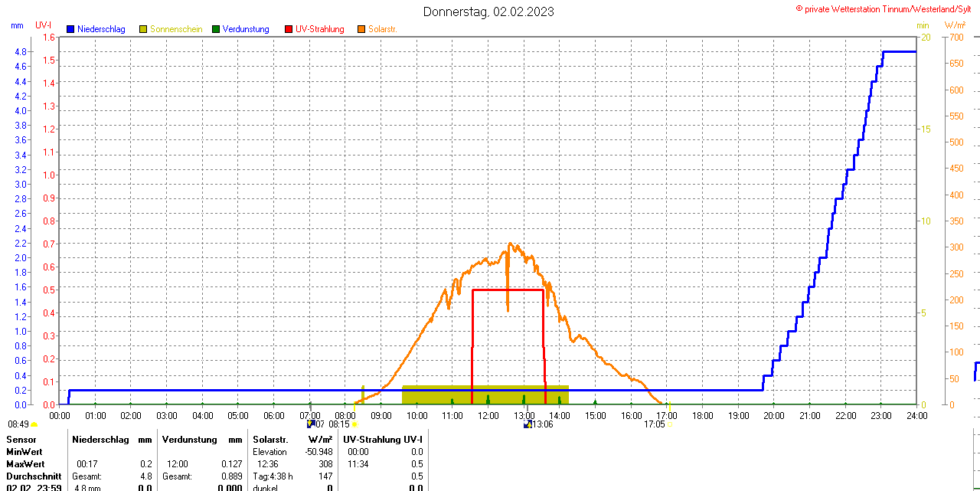
Task: Click the blue Niederschlag legend swatch
Action: click(x=70, y=29)
